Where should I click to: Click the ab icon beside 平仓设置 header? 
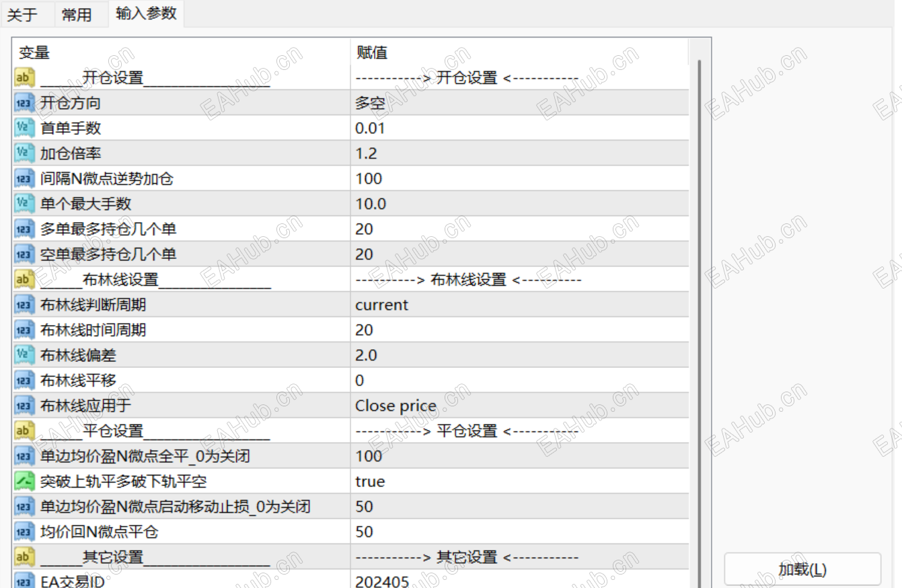pyautogui.click(x=22, y=431)
